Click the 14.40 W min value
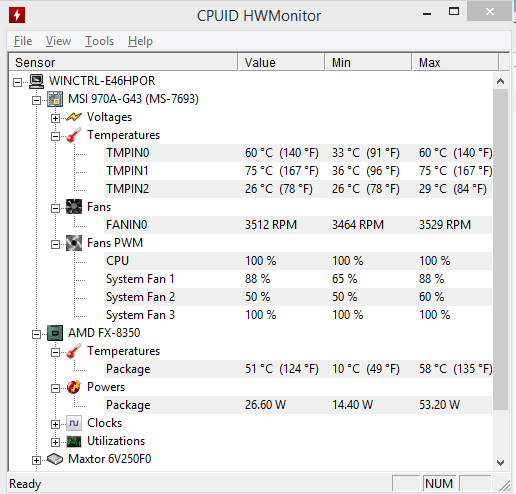Screen dimensions: 516x494 click(352, 405)
